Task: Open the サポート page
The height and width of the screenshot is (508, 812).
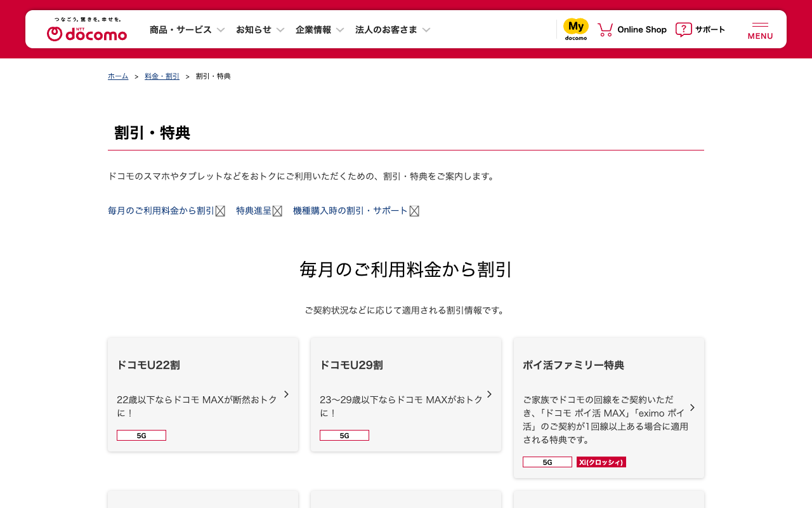Action: pyautogui.click(x=710, y=30)
